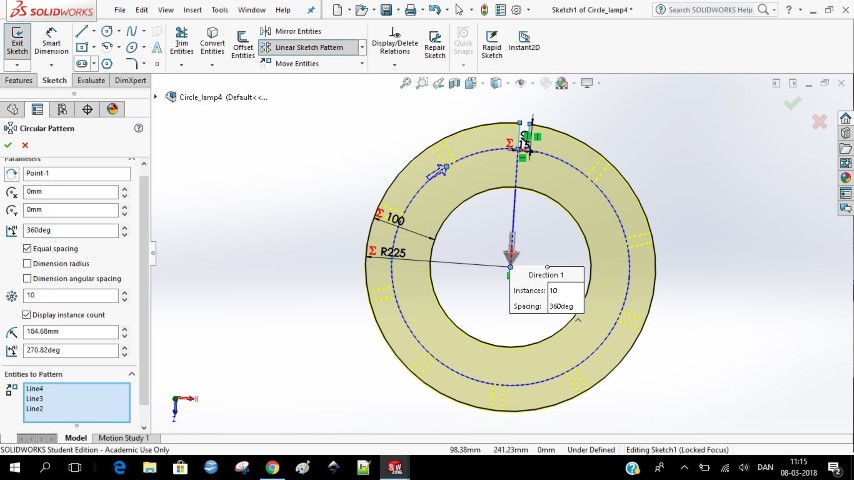
Task: Select Line4 in Entities to Pattern
Action: pyautogui.click(x=34, y=388)
